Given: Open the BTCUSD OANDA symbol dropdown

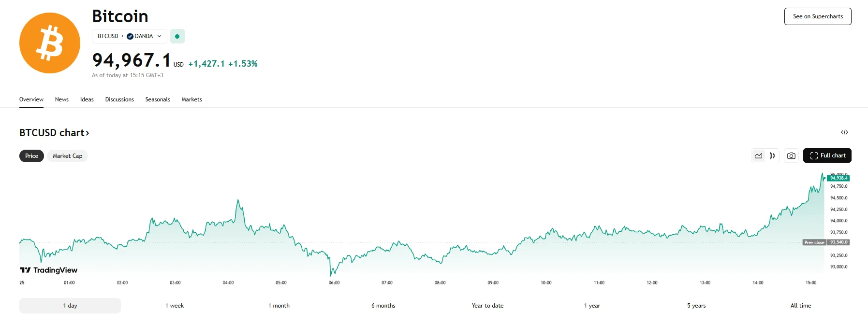Looking at the screenshot, I should click(x=130, y=36).
